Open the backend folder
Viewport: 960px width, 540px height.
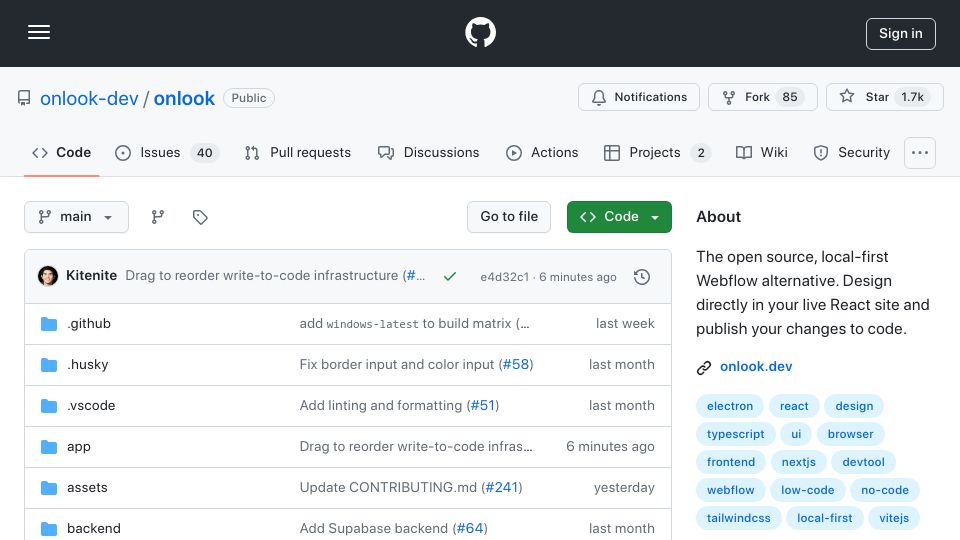coord(94,528)
